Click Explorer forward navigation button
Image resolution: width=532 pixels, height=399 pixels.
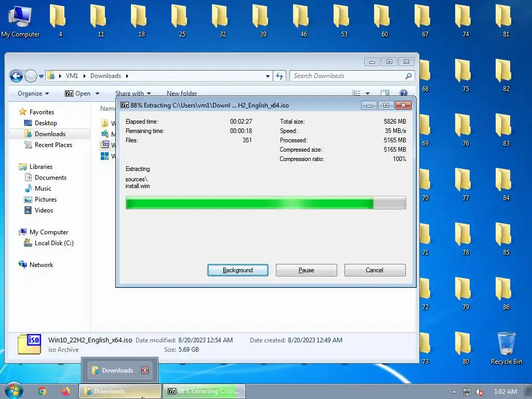(x=31, y=76)
